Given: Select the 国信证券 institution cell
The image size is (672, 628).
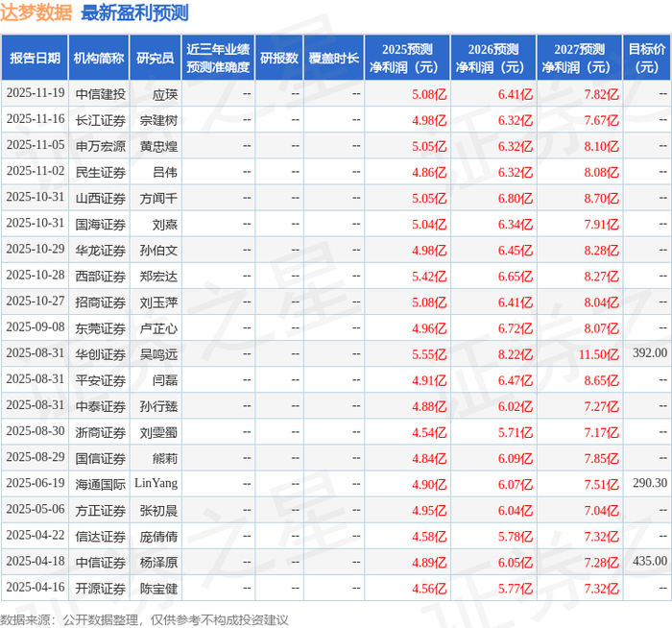Looking at the screenshot, I should pos(100,459).
